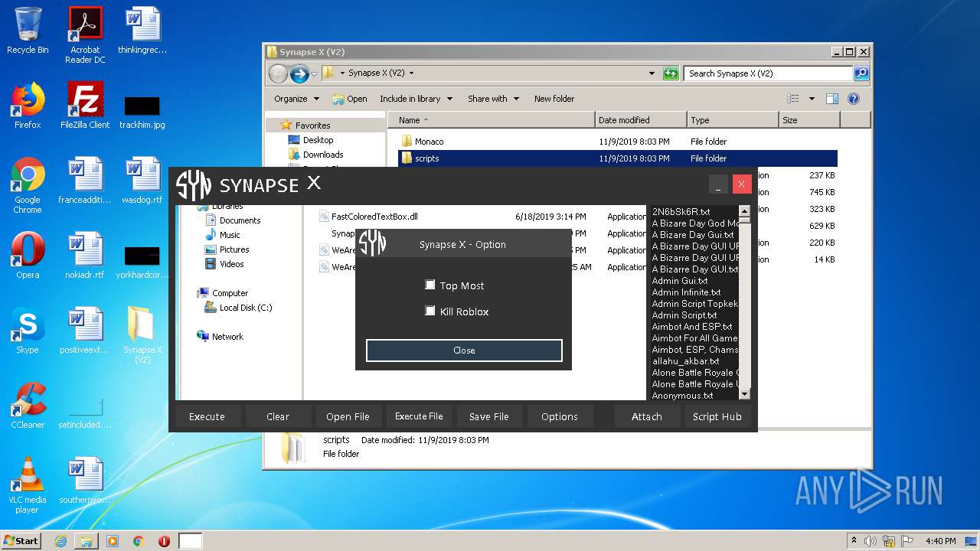Open Recycle Bin desktop icon
Viewport: 980px width, 551px height.
click(x=28, y=31)
